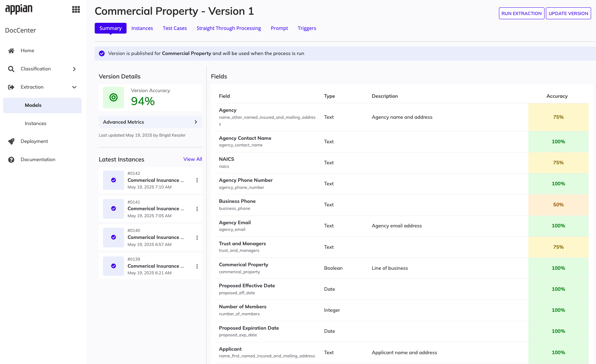Image resolution: width=596 pixels, height=364 pixels.
Task: Click the Classification magnifier icon
Action: 11,69
